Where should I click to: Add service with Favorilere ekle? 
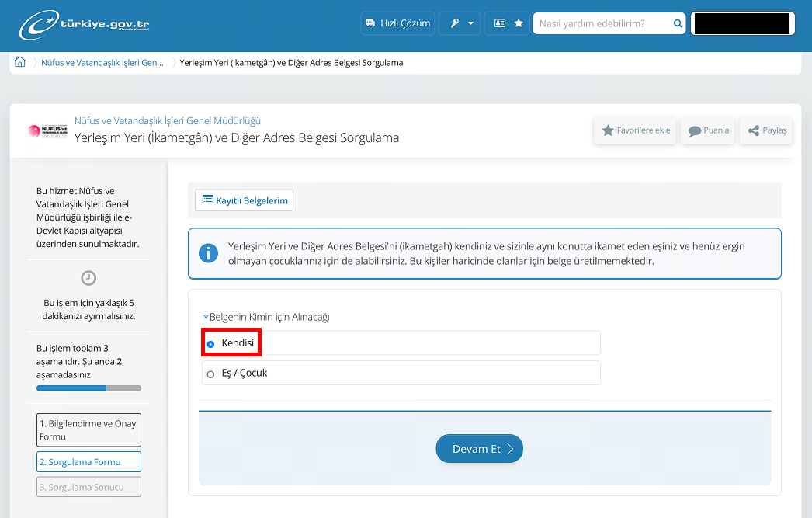[636, 130]
